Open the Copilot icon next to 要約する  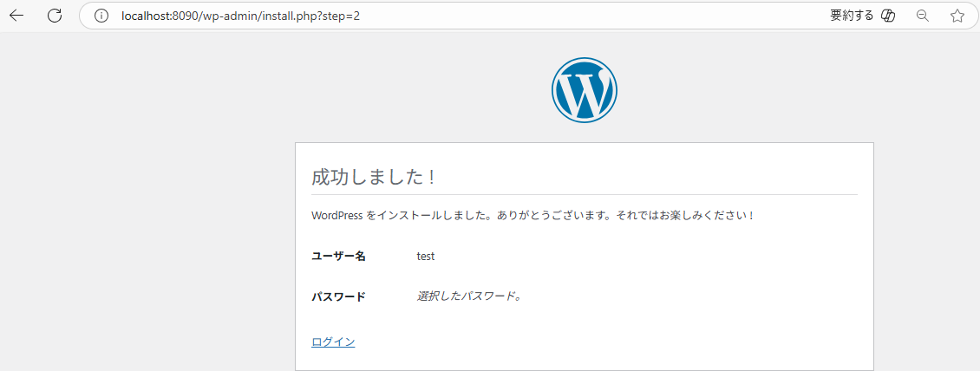click(888, 16)
